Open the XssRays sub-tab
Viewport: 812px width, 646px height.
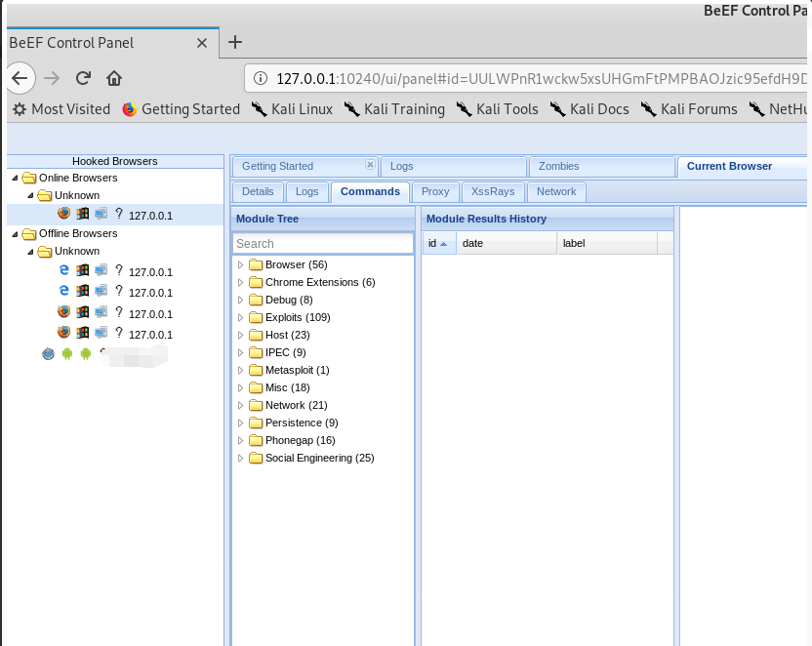[493, 191]
